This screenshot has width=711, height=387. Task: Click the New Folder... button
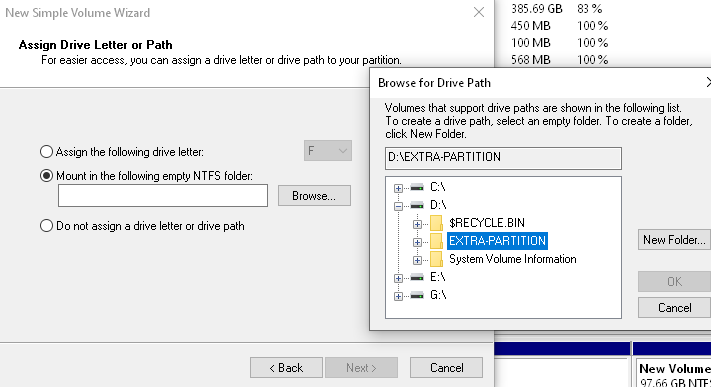[674, 240]
